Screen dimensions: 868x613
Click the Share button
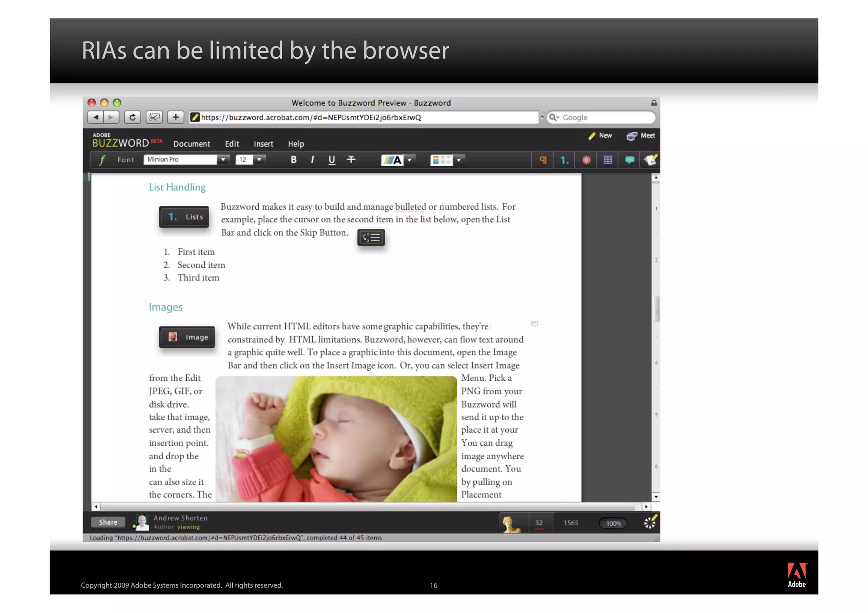pos(108,522)
